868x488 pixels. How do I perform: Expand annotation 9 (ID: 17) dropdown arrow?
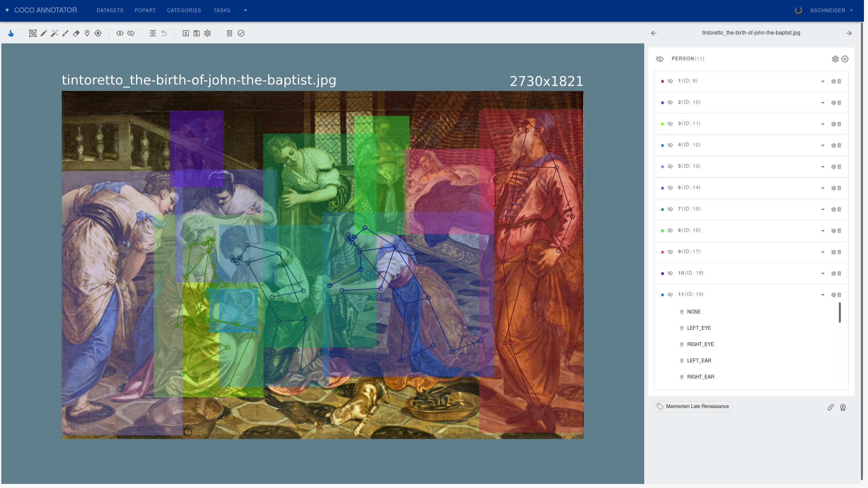(823, 252)
